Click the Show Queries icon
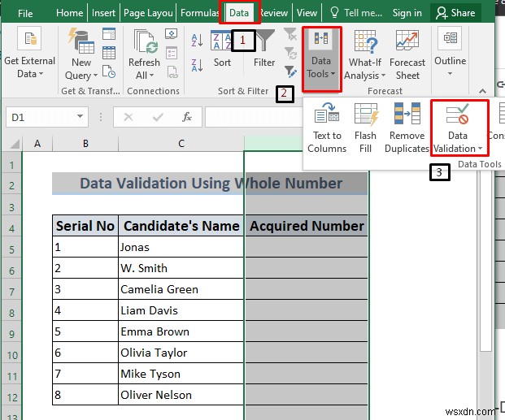The image size is (505, 420). (109, 34)
